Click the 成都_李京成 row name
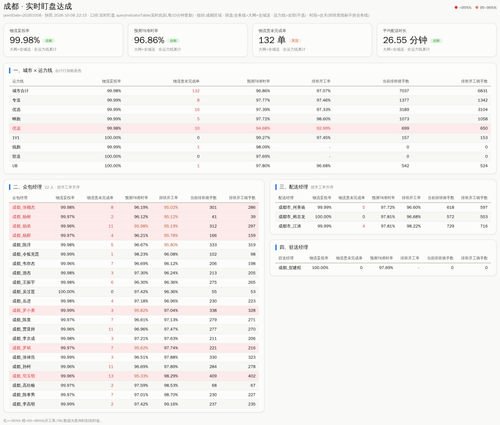The image size is (500, 425). (x=24, y=338)
